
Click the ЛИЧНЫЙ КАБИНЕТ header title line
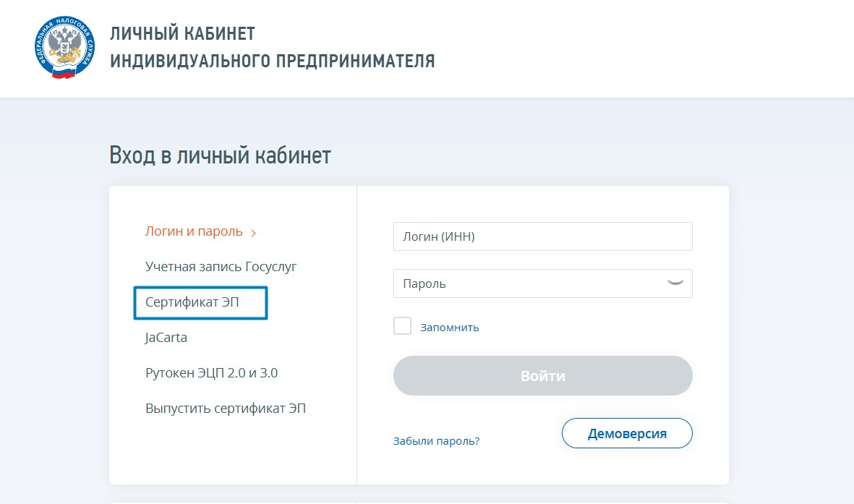(x=182, y=34)
